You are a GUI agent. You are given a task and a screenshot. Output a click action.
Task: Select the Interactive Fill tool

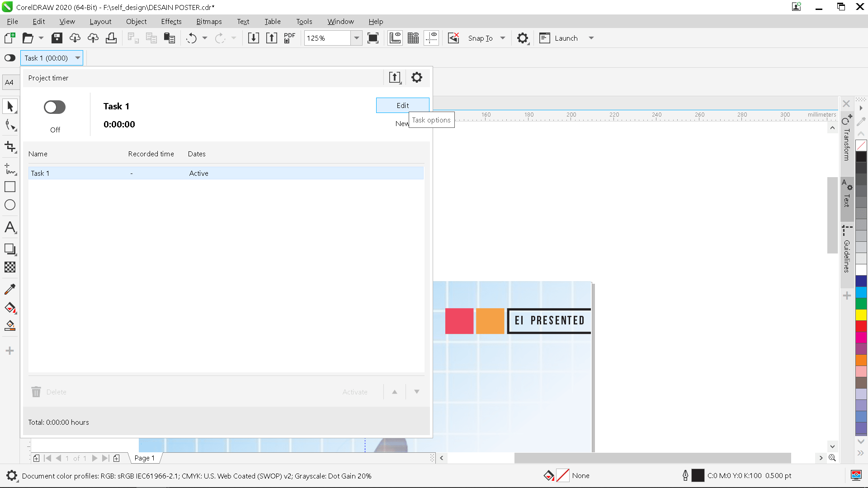pos(9,308)
